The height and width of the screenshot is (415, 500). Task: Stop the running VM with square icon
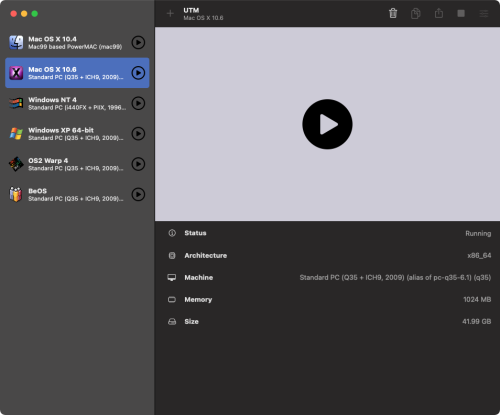pos(461,13)
